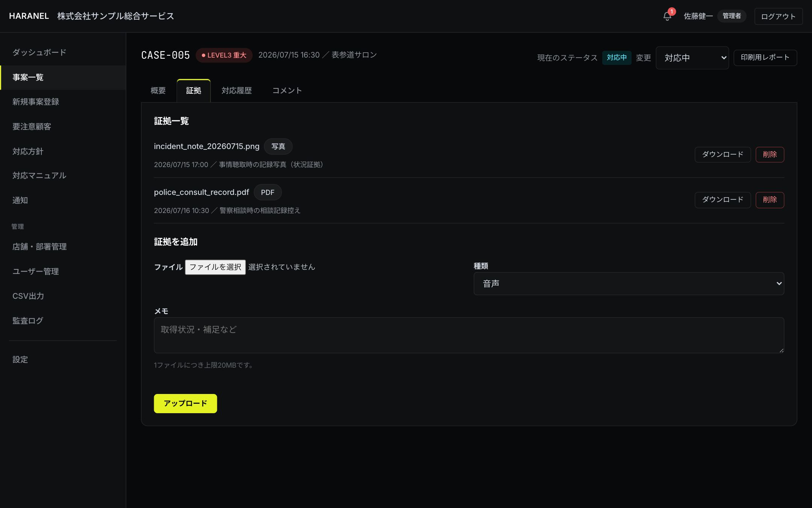Click the ファイルを選択 file chooser
Image resolution: width=812 pixels, height=508 pixels.
tap(215, 267)
